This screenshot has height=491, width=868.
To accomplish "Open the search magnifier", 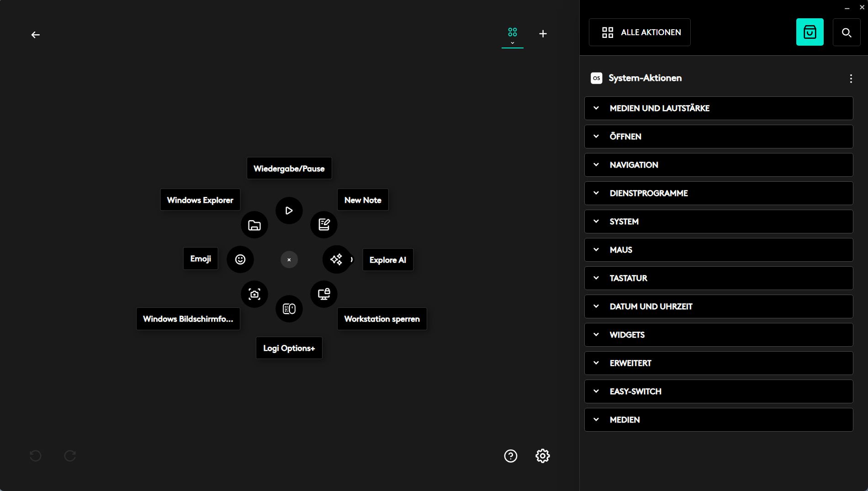I will (846, 32).
